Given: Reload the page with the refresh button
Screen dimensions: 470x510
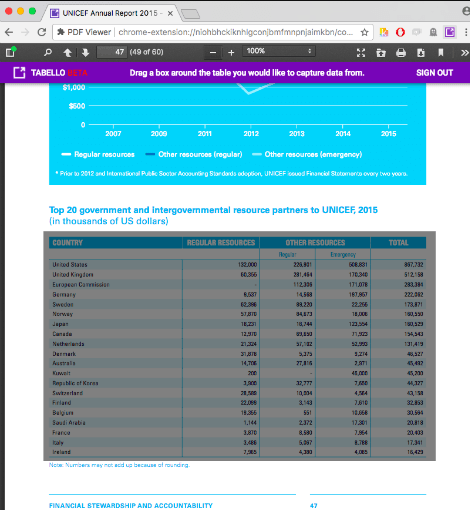Looking at the screenshot, I should [42, 32].
